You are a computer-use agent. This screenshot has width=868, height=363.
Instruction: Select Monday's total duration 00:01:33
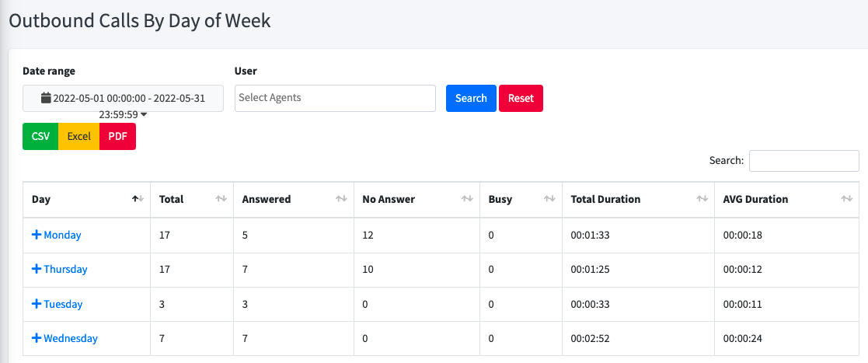(x=591, y=235)
